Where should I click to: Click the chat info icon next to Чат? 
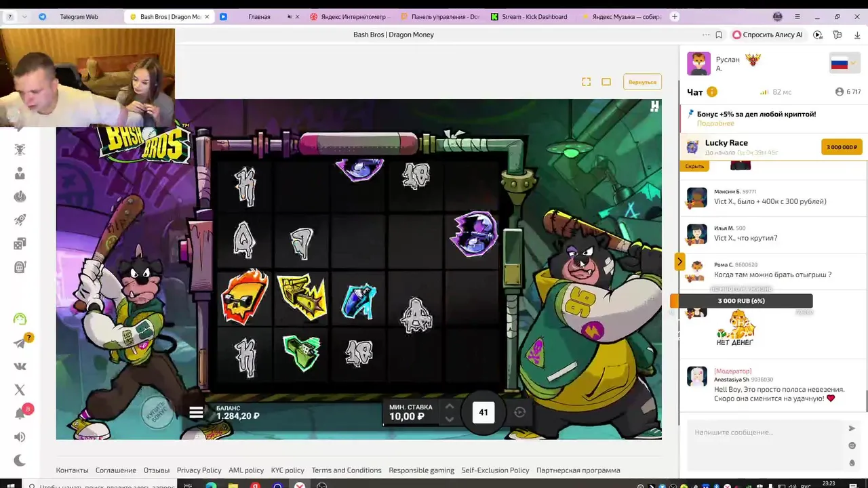point(712,92)
